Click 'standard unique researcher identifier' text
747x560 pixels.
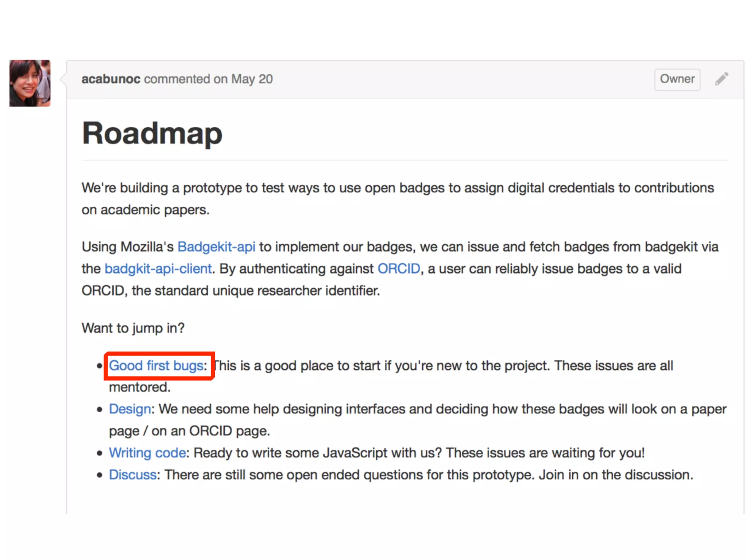[x=266, y=291]
